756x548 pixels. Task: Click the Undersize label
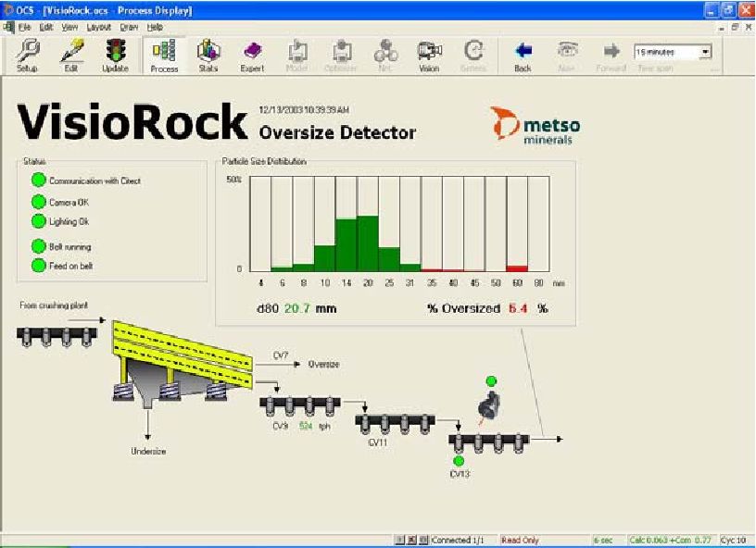(148, 451)
